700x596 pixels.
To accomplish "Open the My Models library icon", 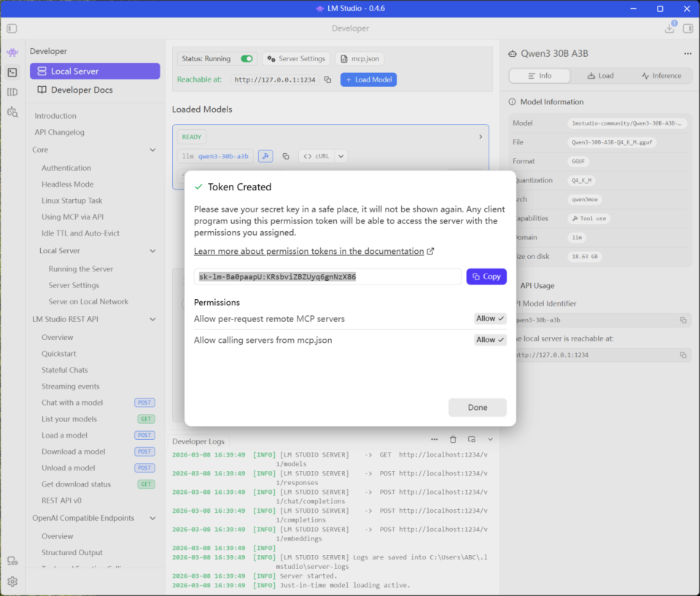I will [x=12, y=92].
